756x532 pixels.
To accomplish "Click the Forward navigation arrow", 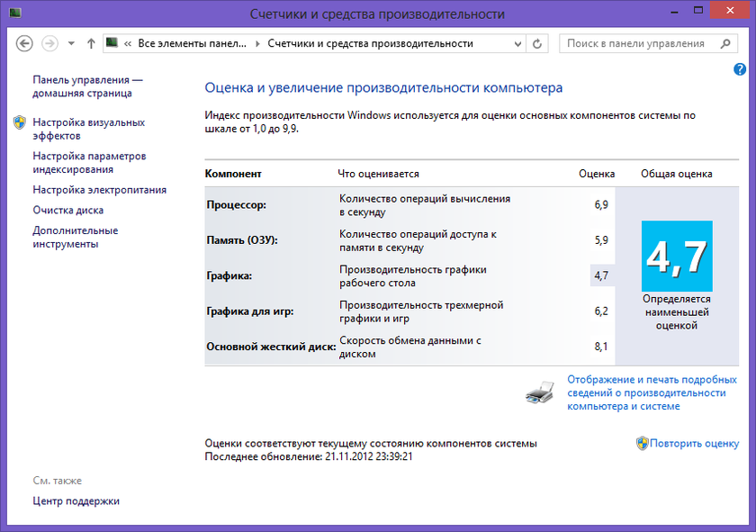I will 50,43.
